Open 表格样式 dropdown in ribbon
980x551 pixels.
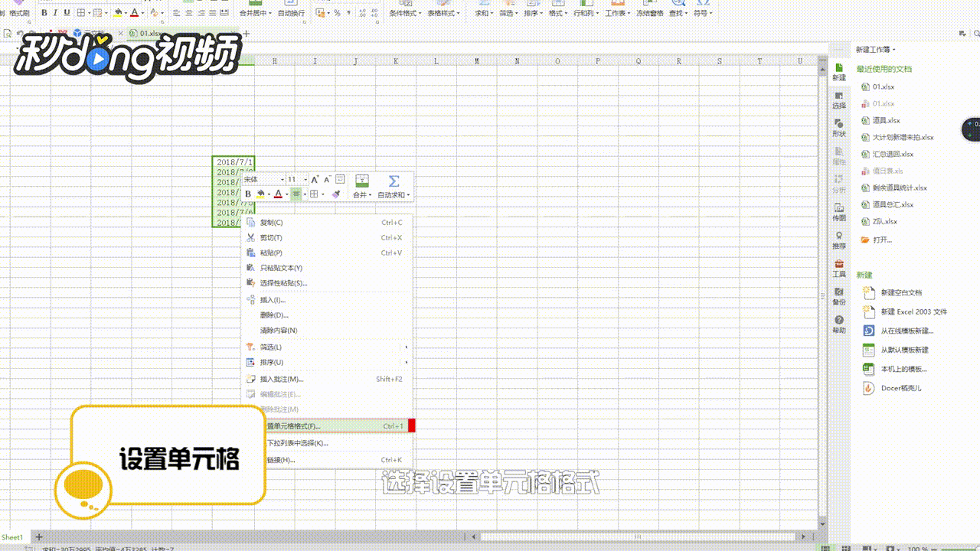tap(444, 13)
